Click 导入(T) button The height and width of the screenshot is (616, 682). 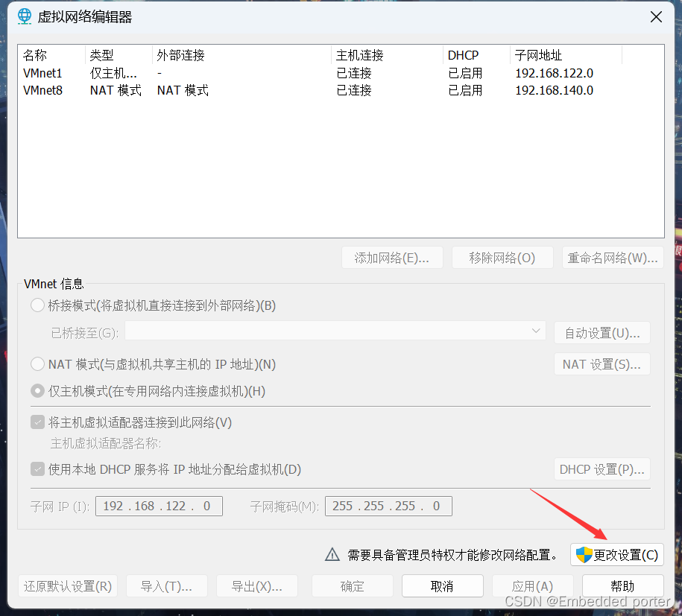coord(166,586)
